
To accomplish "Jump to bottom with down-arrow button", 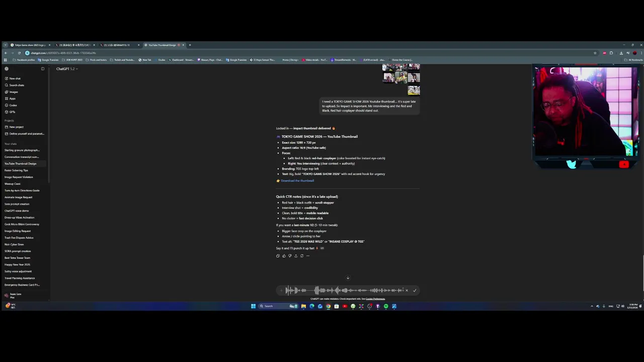I will coord(348,278).
